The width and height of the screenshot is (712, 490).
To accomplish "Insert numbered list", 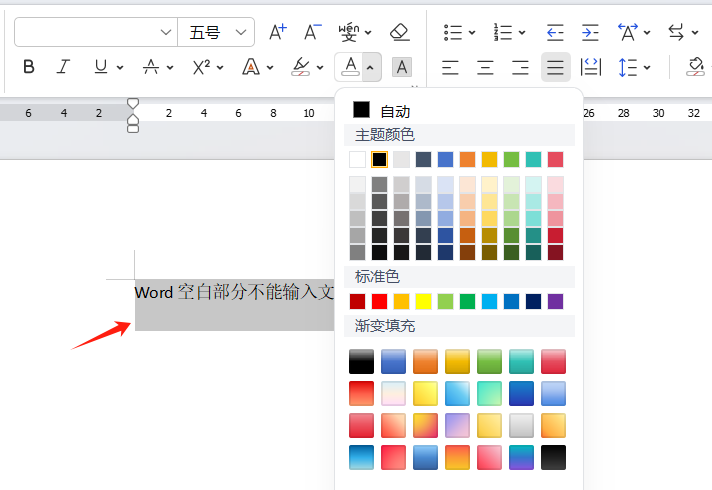I will tap(503, 32).
